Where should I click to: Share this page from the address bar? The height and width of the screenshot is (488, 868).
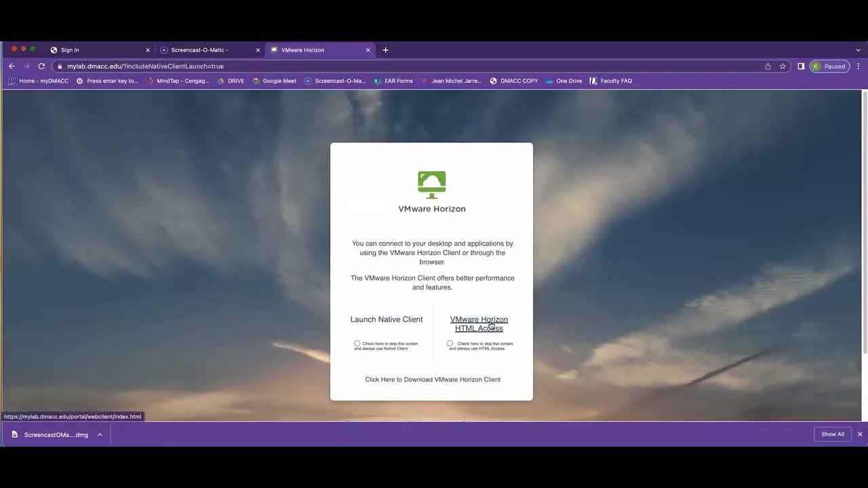pos(768,66)
